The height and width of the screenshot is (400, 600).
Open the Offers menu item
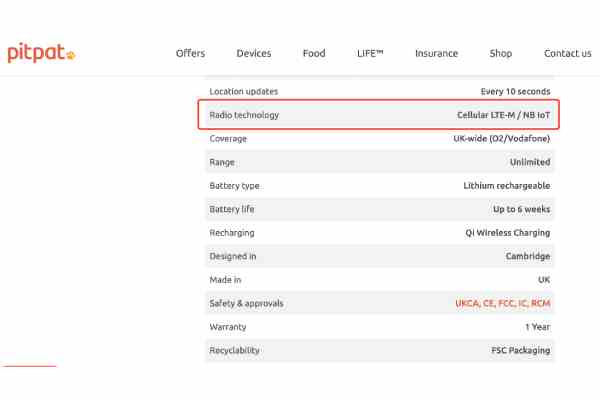[x=190, y=53]
